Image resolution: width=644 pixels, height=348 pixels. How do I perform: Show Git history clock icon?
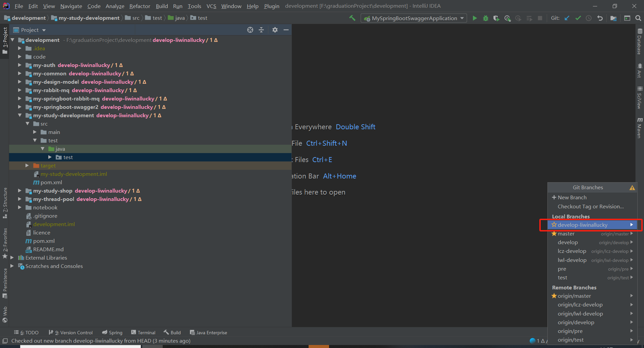[589, 18]
